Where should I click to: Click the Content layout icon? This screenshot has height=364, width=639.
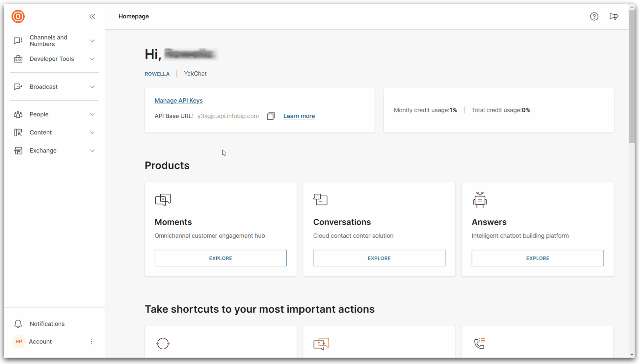coord(18,133)
